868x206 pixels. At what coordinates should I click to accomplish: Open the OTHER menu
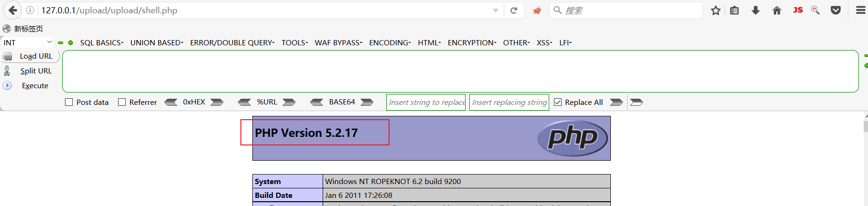click(x=516, y=42)
